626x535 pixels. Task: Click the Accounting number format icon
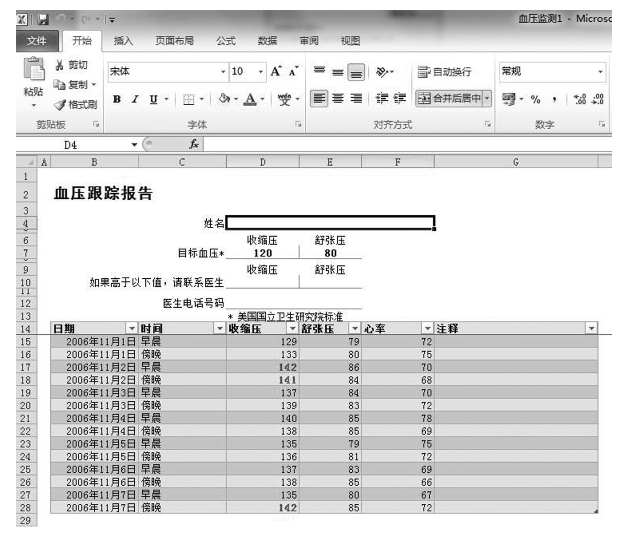coord(509,99)
